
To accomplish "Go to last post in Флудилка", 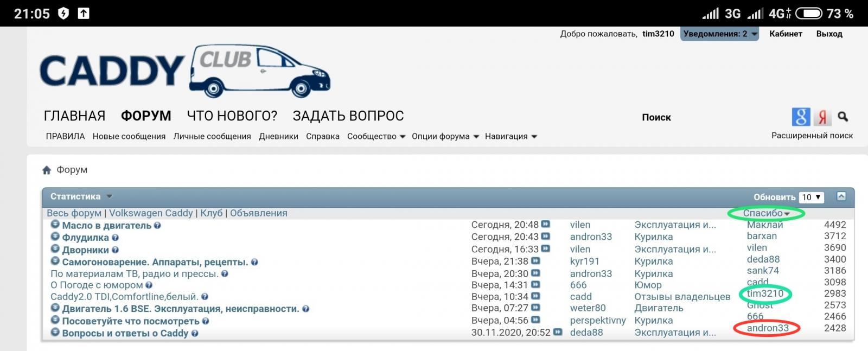I will [546, 236].
